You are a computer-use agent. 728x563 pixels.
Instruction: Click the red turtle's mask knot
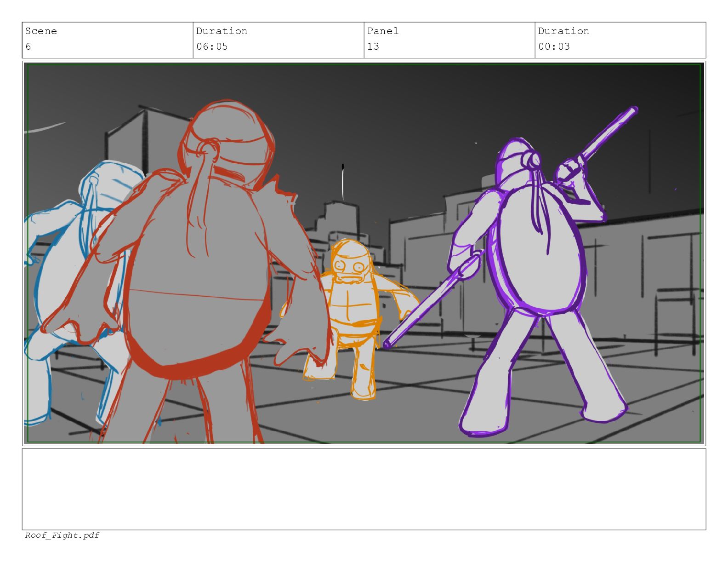[x=209, y=148]
